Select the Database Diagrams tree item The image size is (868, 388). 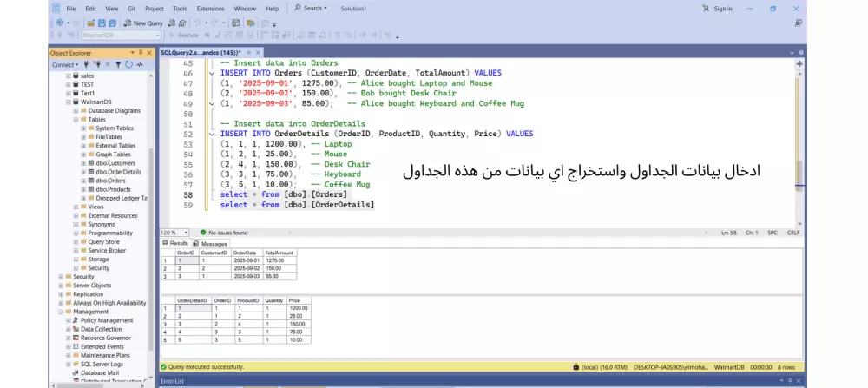click(114, 111)
